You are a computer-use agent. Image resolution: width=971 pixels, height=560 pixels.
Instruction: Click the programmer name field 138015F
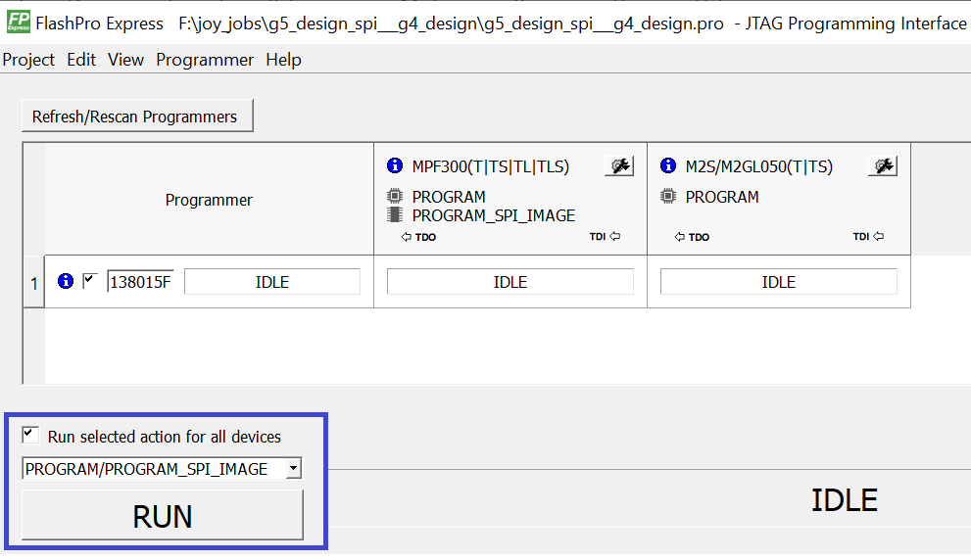pos(140,282)
